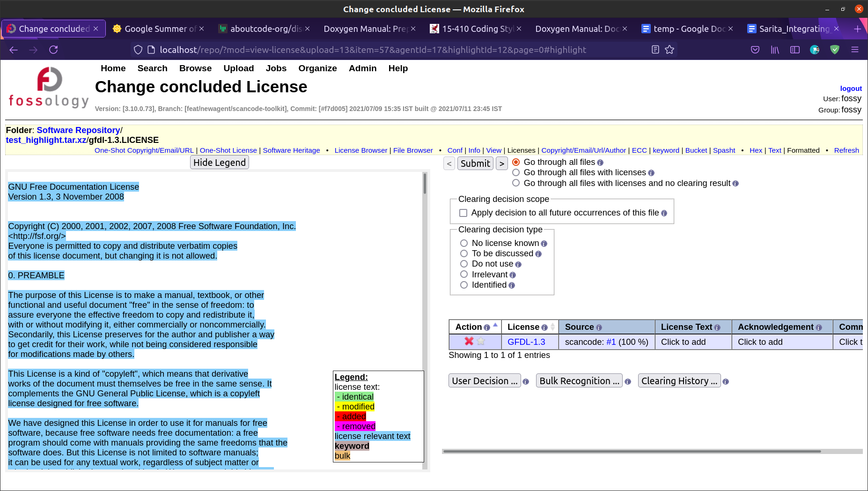Bookmark this page with star icon
Viewport: 868px width, 491px height.
[669, 50]
